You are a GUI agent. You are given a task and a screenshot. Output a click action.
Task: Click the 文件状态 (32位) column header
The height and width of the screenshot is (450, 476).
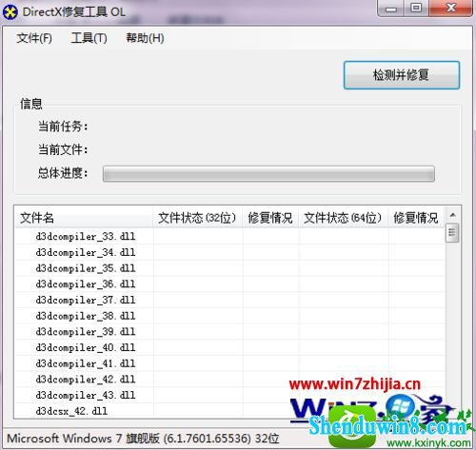click(198, 218)
